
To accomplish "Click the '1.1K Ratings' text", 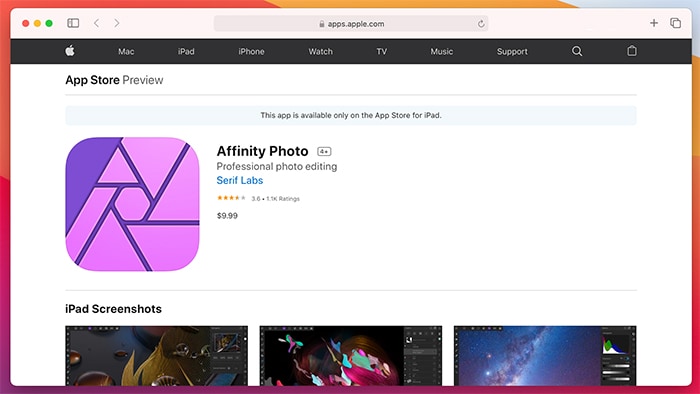I will coord(283,199).
